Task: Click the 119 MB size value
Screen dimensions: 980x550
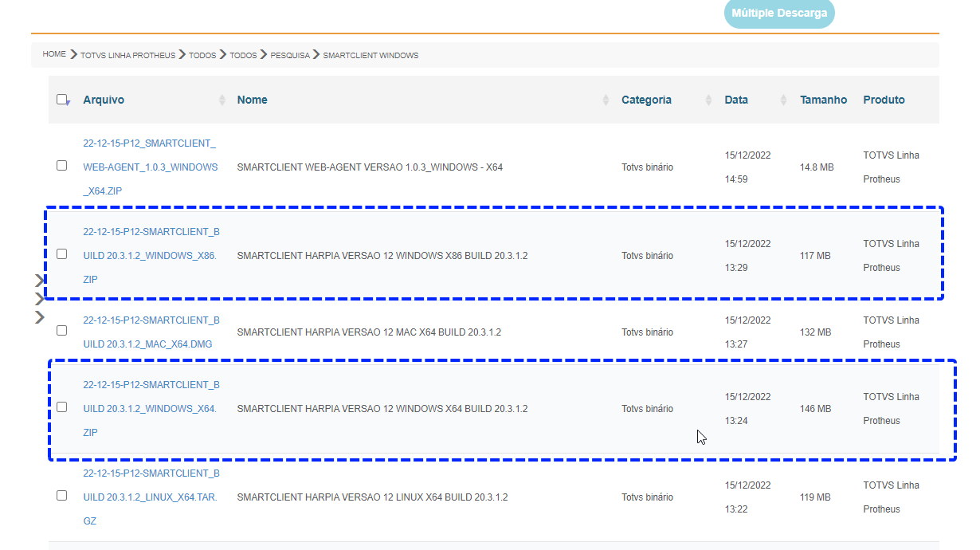Action: [815, 497]
